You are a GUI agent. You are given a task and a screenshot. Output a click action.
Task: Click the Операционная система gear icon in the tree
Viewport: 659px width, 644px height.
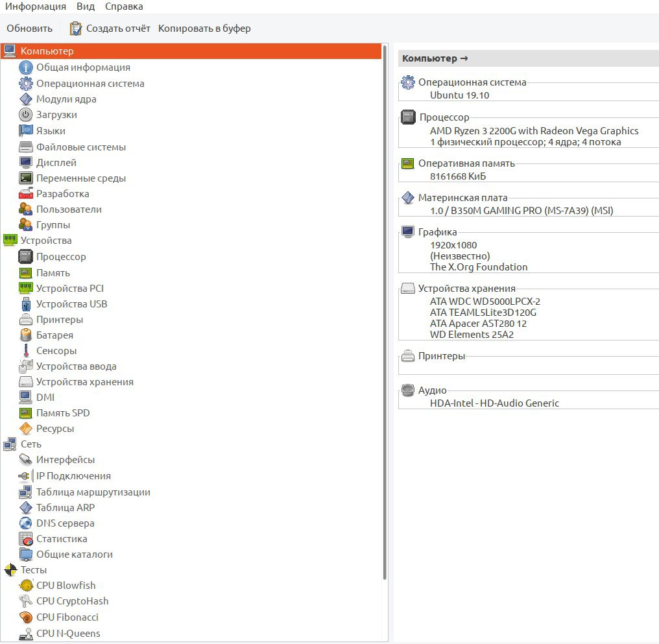(26, 83)
